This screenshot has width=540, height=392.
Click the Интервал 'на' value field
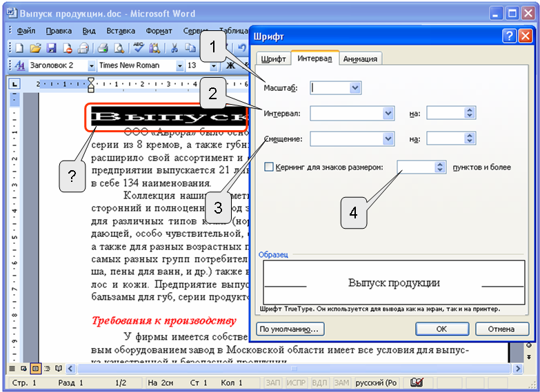446,113
